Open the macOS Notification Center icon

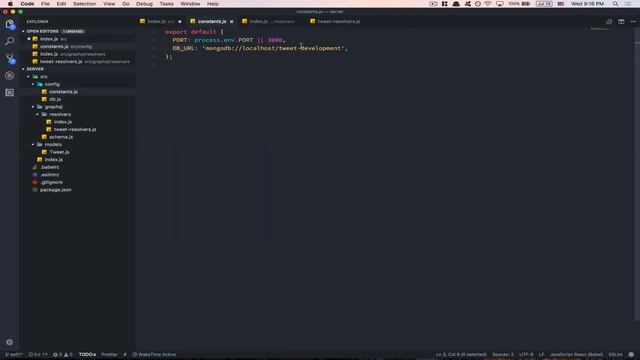(628, 4)
